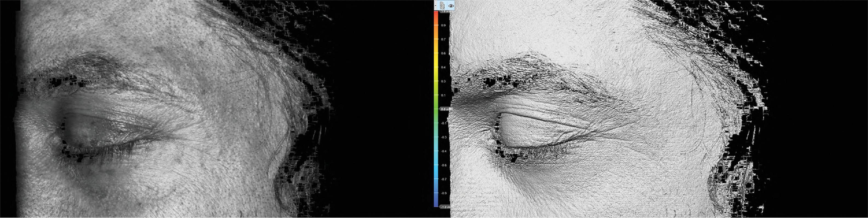Viewport: 868px width, 218px height.
Task: Click the -0.6 tick on the color scale
Action: coord(443,165)
